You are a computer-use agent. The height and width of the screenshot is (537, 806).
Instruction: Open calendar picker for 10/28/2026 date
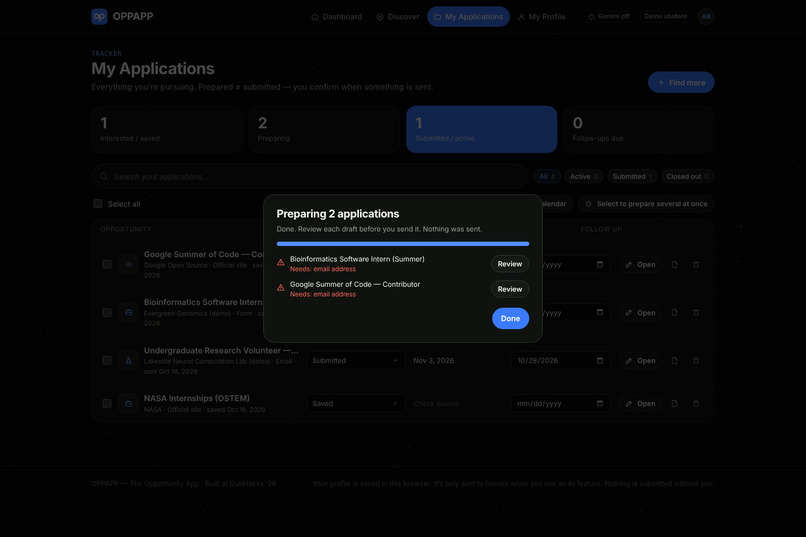(599, 360)
